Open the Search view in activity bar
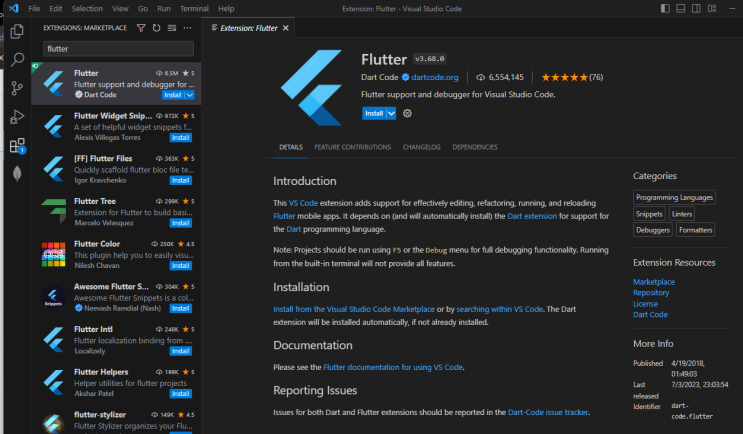Screen dimensions: 743x434 point(17,59)
